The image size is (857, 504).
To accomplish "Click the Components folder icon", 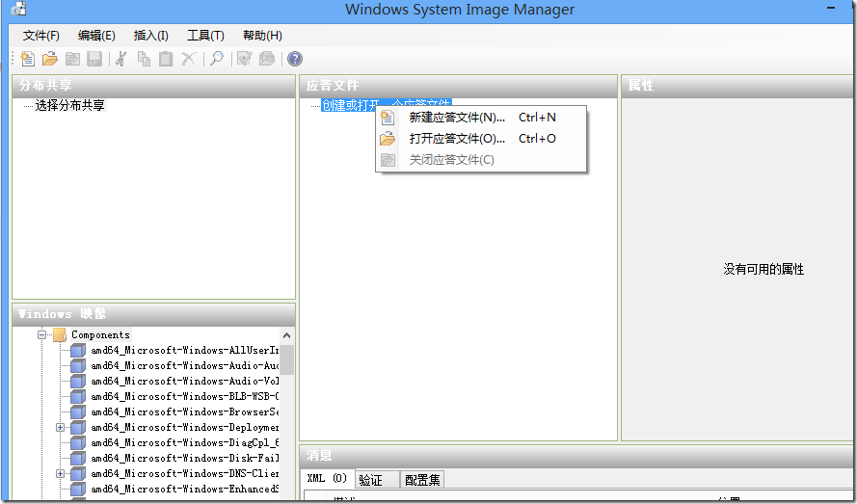I will pyautogui.click(x=59, y=334).
